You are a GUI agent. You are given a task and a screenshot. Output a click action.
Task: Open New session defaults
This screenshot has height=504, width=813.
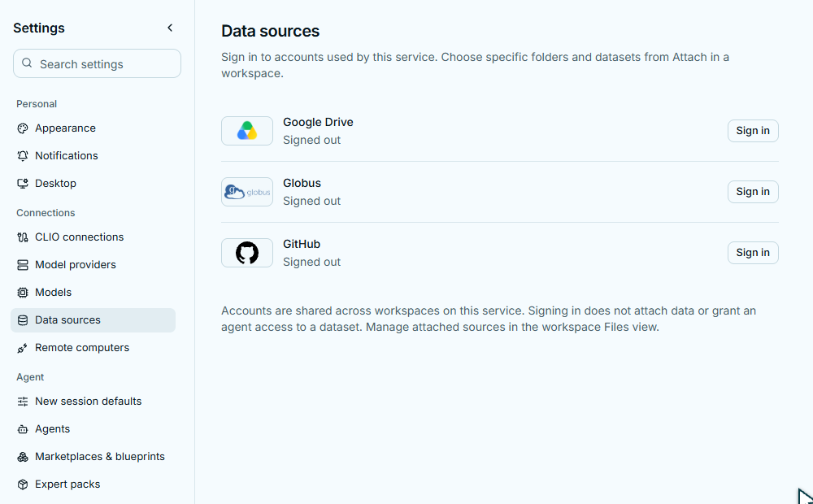(x=93, y=402)
